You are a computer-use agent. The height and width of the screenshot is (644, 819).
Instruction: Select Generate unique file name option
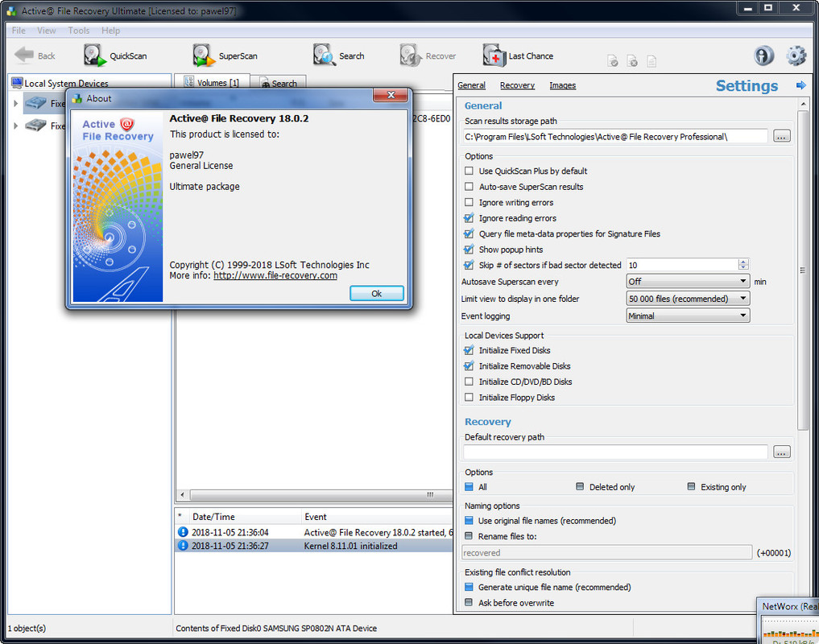(x=469, y=587)
